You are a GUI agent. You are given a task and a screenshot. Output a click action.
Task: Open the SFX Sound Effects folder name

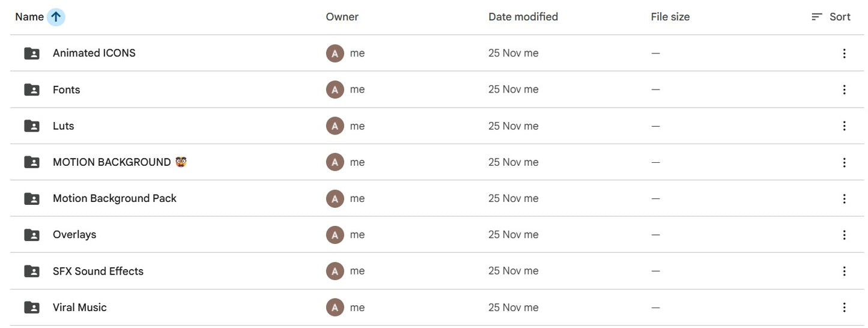tap(98, 272)
